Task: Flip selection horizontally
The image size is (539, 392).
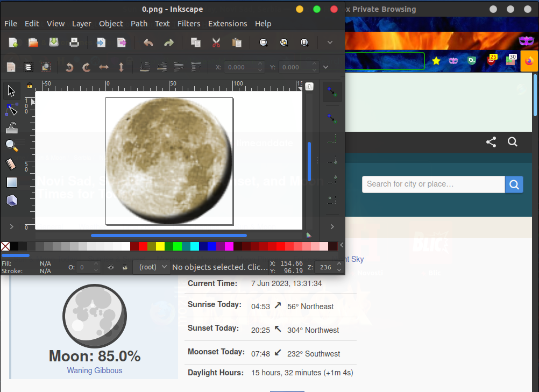Action: 103,67
